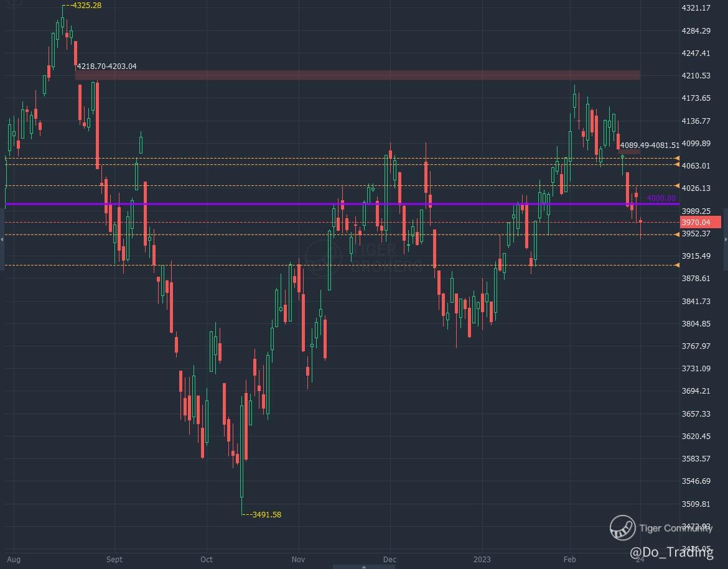
Task: Click the topmost orange arrow marker below 4099.89
Action: [x=677, y=158]
